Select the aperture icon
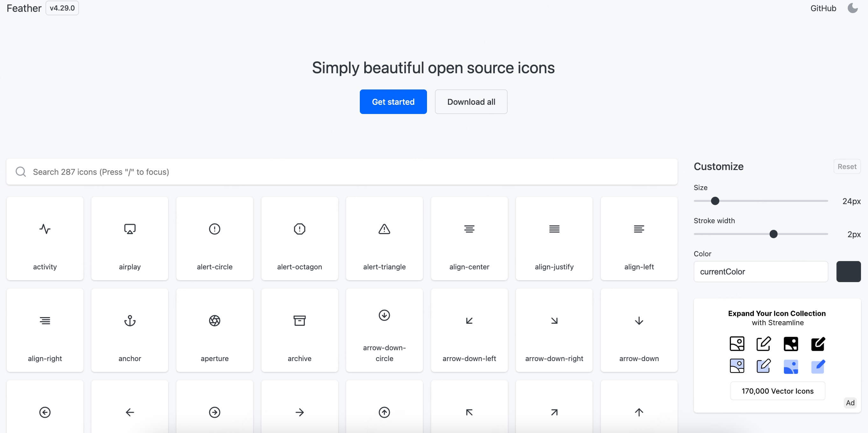The height and width of the screenshot is (433, 868). [x=215, y=330]
